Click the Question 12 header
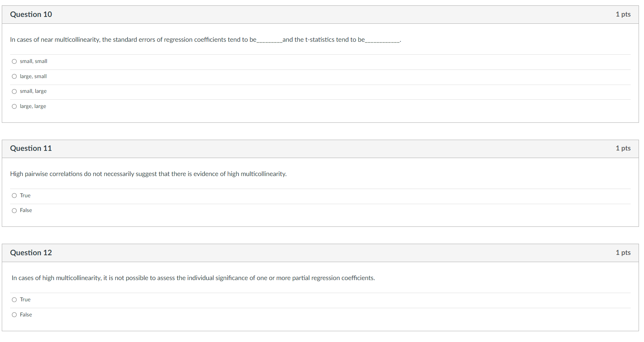Viewport: 644px width, 342px height. point(31,253)
